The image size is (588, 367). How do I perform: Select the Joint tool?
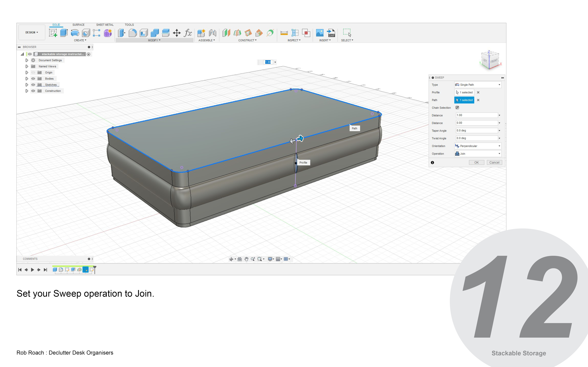tap(212, 33)
